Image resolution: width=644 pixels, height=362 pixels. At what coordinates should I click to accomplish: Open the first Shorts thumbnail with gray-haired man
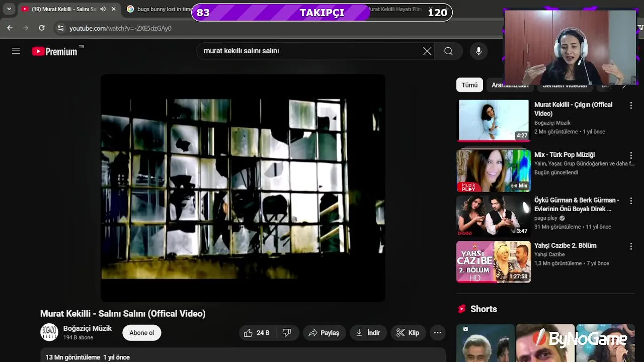pyautogui.click(x=486, y=343)
